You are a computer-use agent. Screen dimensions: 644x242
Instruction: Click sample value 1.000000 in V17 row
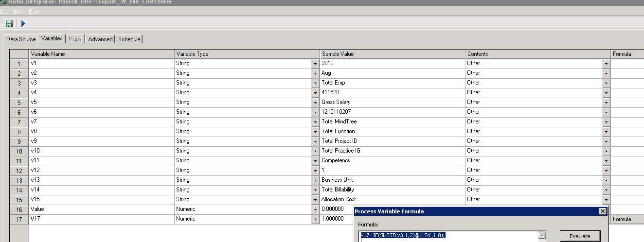click(337, 219)
